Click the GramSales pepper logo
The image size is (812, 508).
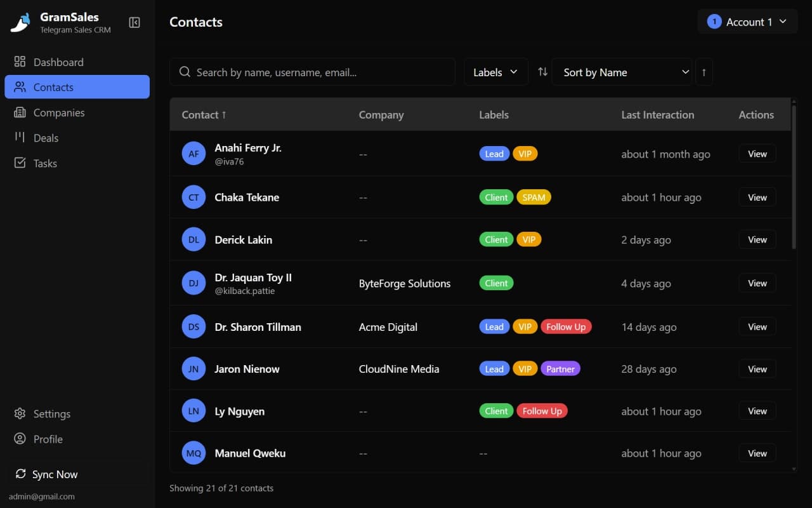pyautogui.click(x=20, y=22)
